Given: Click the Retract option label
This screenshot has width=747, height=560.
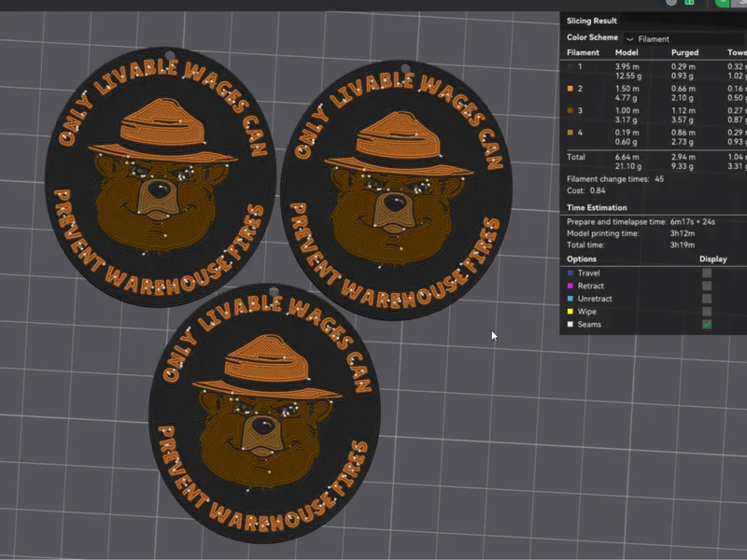Looking at the screenshot, I should (x=591, y=286).
